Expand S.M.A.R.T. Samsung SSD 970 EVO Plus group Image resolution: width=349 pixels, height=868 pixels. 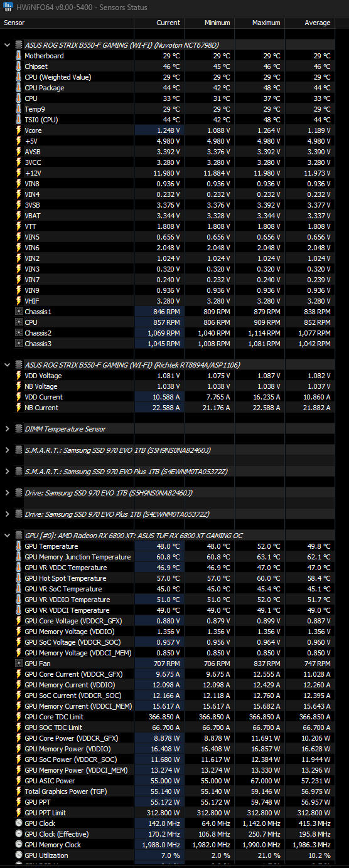[x=7, y=472]
